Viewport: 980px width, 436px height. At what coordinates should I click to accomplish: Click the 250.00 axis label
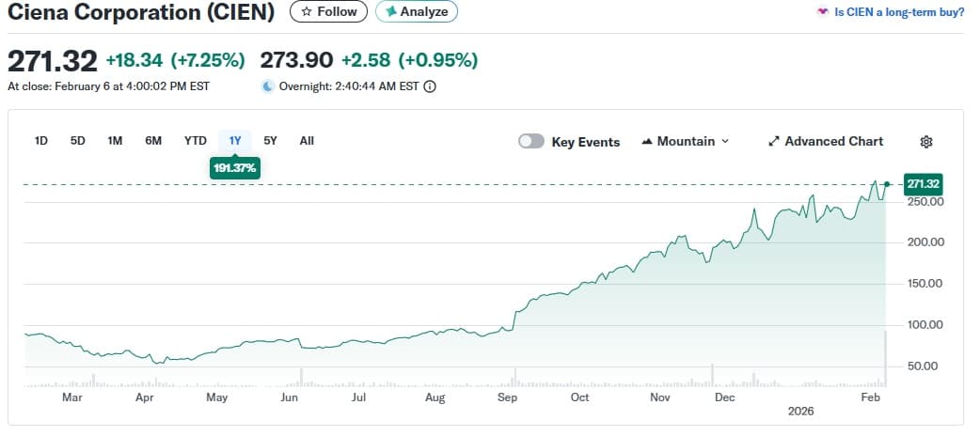coord(924,202)
